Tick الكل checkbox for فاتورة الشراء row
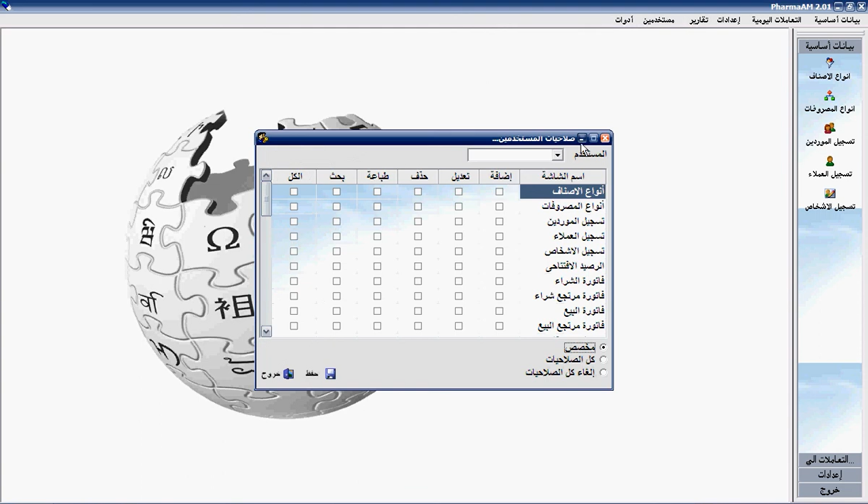The width and height of the screenshot is (868, 504). [294, 282]
